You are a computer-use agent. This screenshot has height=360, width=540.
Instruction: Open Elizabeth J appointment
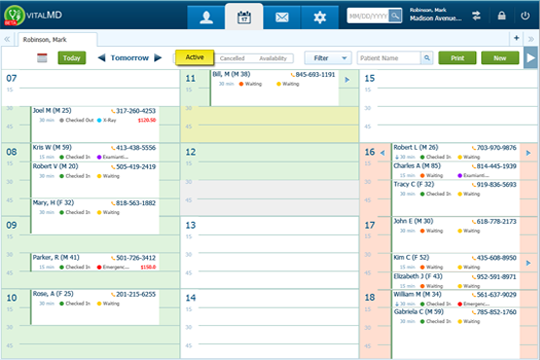(x=455, y=280)
